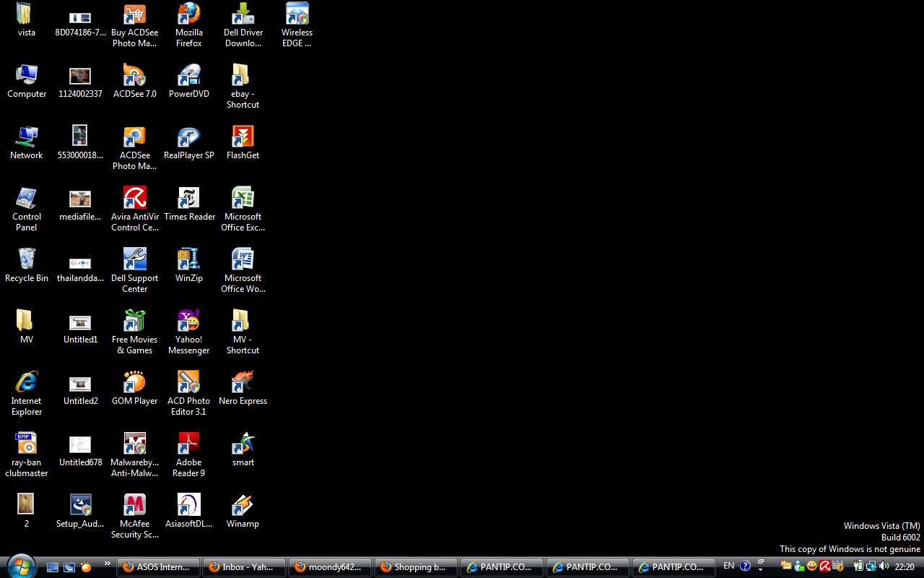Click the Avira red umbrella tray icon
This screenshot has height=578, width=924.
coord(825,566)
